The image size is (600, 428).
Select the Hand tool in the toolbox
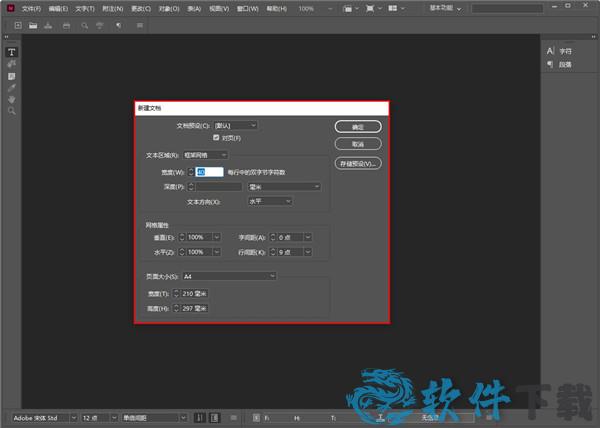coord(11,99)
